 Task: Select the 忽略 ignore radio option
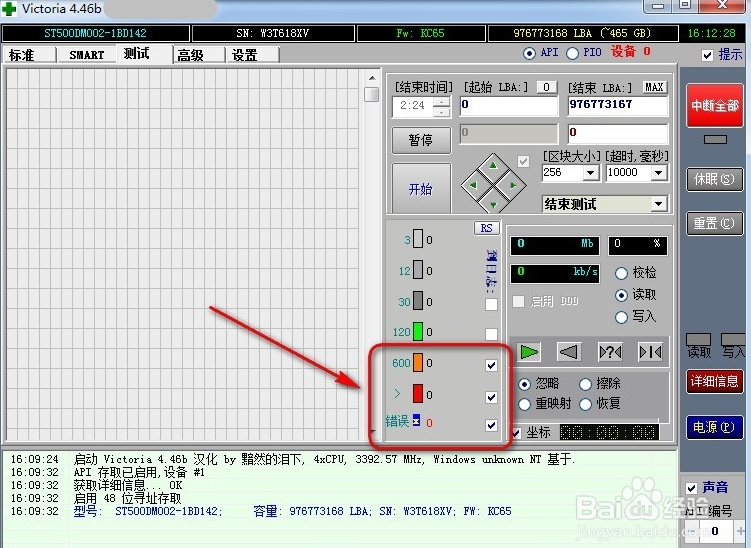[524, 384]
